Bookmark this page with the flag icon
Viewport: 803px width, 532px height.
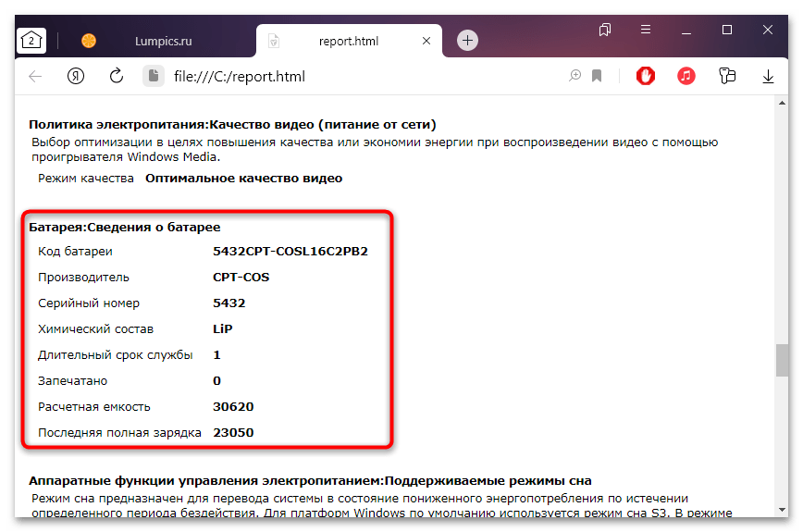pyautogui.click(x=596, y=76)
